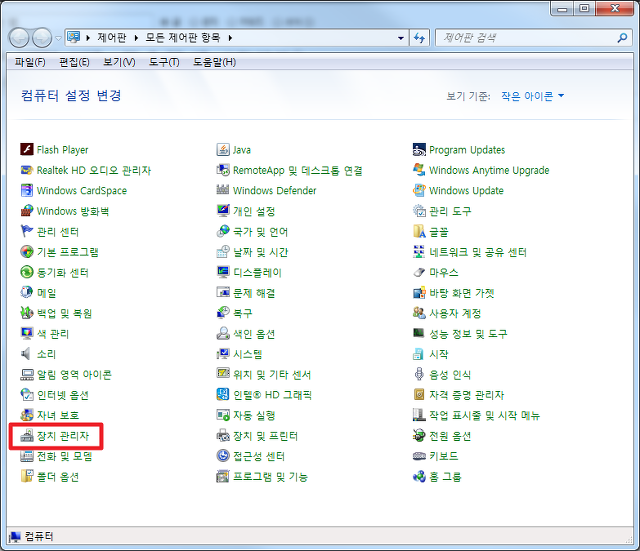Image resolution: width=640 pixels, height=551 pixels.
Task: Open the 백업 및 복원 icon
Action: coord(27,313)
